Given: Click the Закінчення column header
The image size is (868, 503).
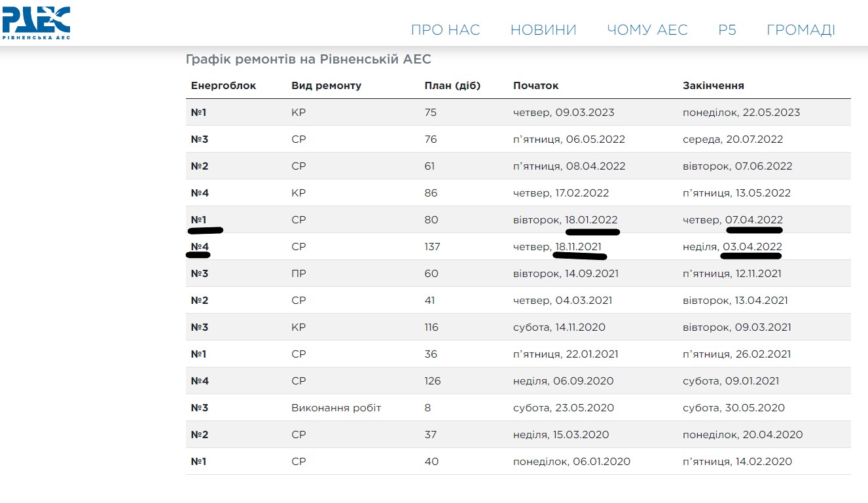Looking at the screenshot, I should point(713,86).
